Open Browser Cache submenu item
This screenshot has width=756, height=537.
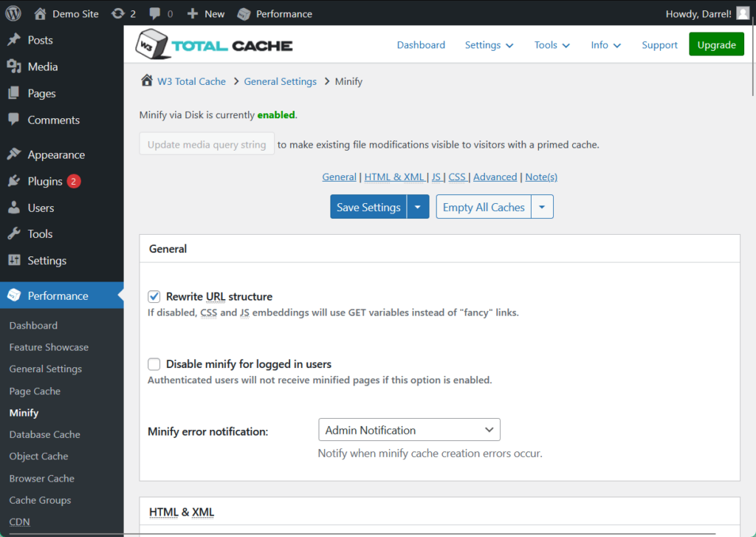[x=41, y=478]
